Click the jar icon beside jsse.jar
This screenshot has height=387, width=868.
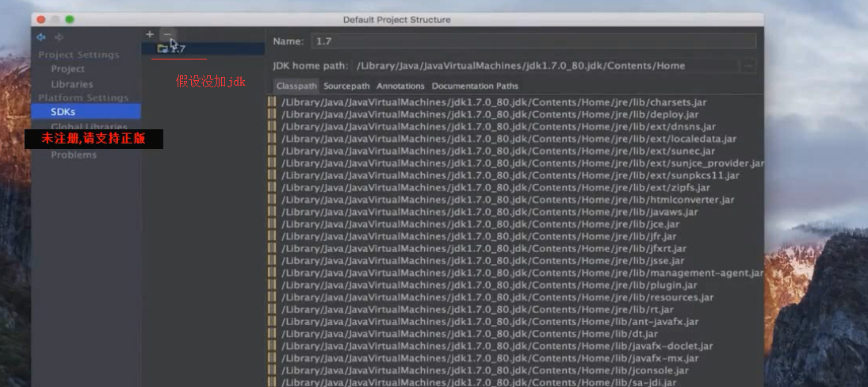(x=272, y=260)
